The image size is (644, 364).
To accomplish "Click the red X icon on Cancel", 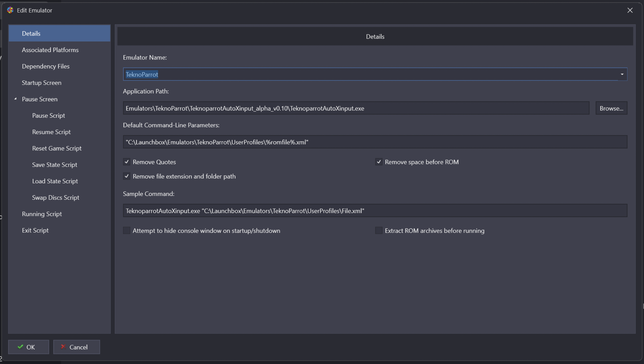I will coord(63,346).
